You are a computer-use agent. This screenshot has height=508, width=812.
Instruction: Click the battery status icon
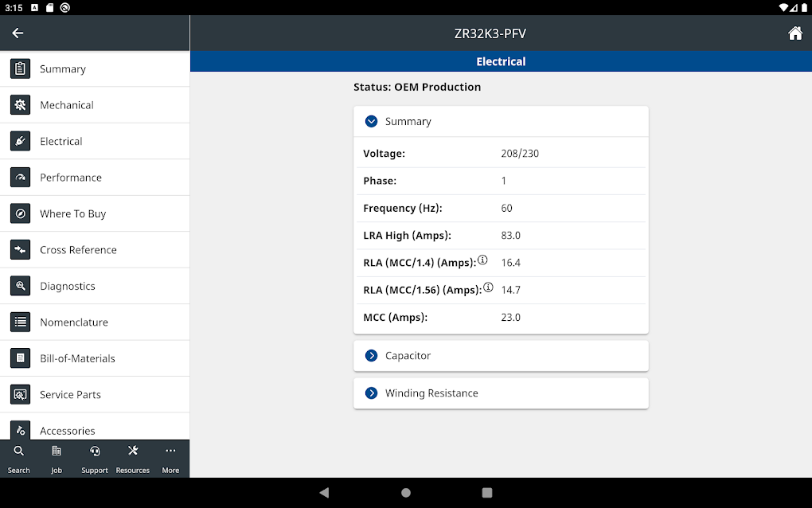click(804, 7)
